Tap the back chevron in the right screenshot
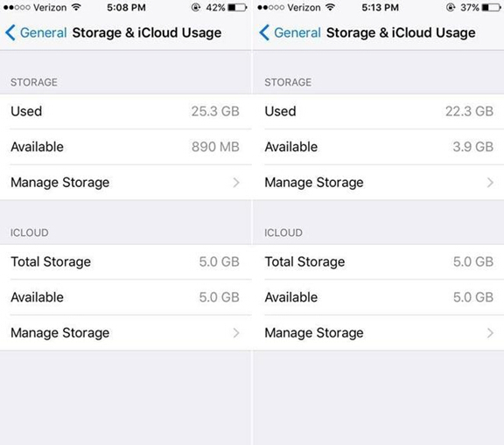The width and height of the screenshot is (504, 445). [x=264, y=32]
